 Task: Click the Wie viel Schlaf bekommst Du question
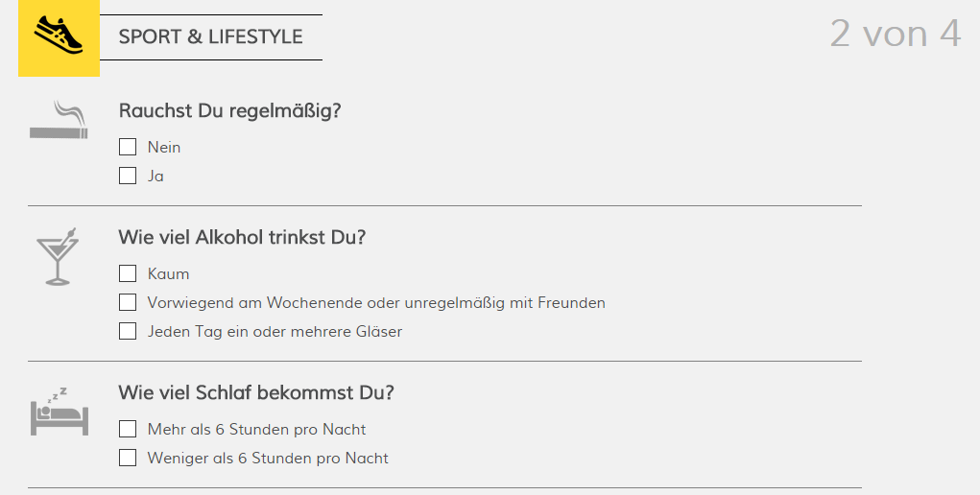click(x=256, y=393)
